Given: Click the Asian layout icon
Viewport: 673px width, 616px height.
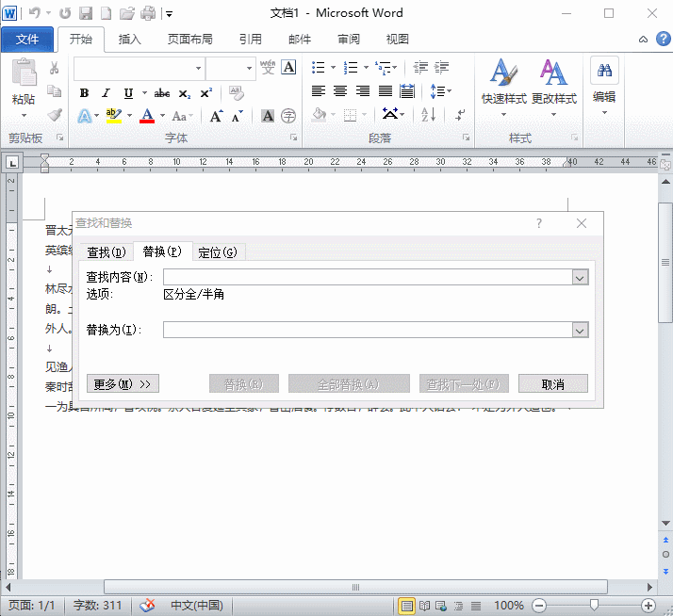Looking at the screenshot, I should (x=390, y=114).
